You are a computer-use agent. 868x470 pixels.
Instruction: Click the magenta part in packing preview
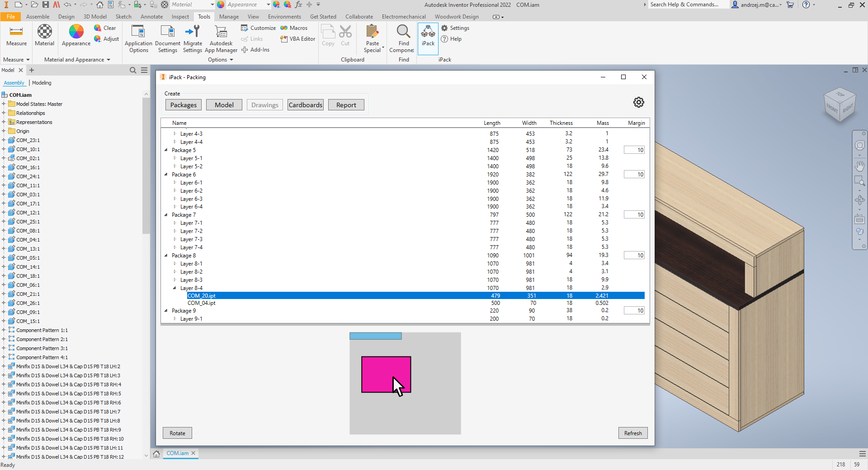(x=386, y=375)
